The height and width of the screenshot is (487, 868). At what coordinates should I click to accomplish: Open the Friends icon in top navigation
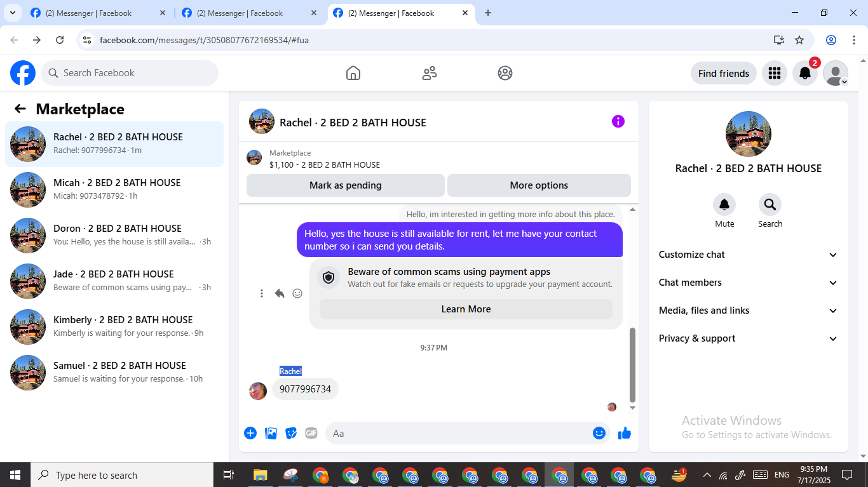pos(430,73)
